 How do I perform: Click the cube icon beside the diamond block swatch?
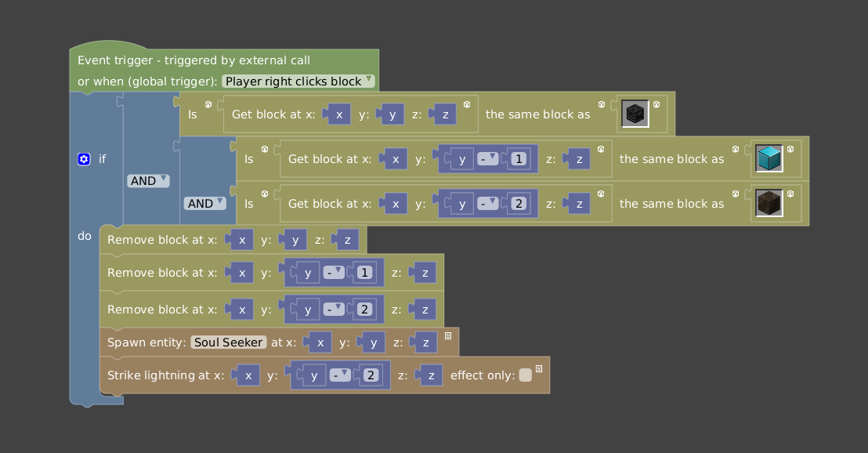(790, 149)
